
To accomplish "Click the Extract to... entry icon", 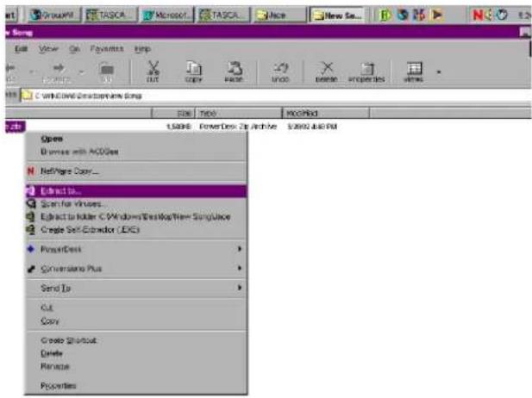I will (31, 191).
